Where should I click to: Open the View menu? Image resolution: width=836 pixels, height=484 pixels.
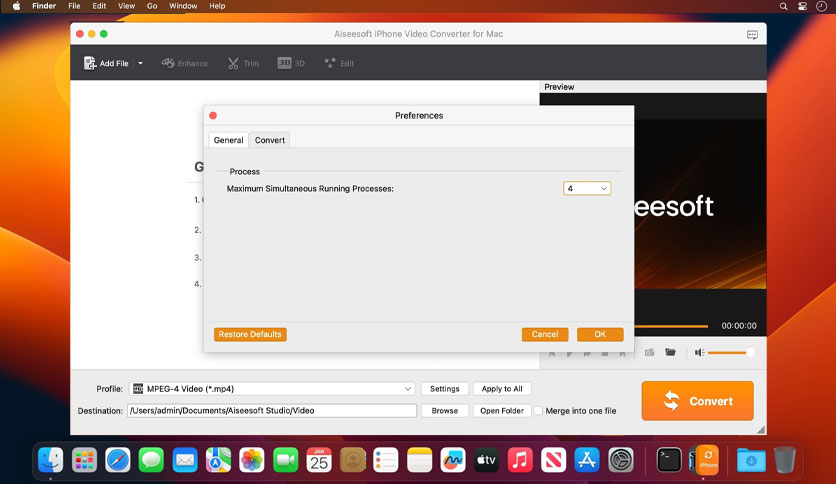[x=126, y=6]
